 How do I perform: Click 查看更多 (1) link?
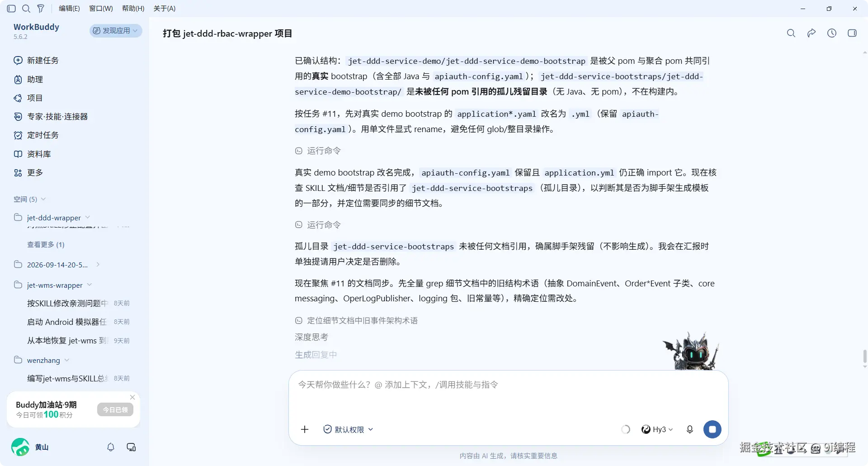click(x=46, y=245)
